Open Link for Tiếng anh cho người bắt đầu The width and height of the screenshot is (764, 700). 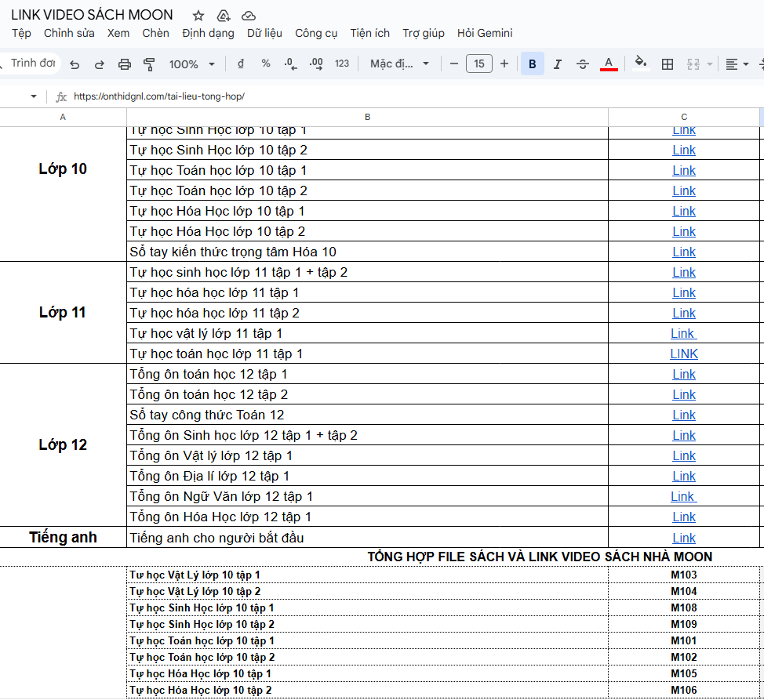[683, 538]
